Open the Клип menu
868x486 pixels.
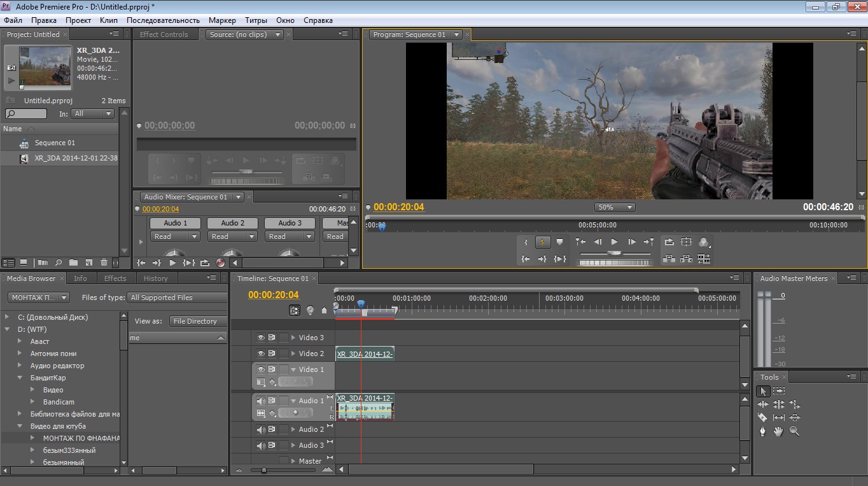pos(109,20)
